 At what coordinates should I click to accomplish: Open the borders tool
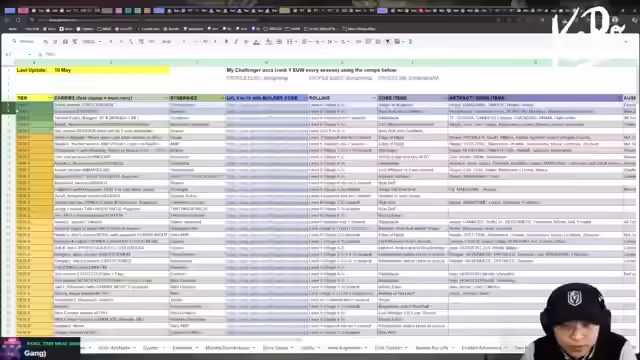tap(280, 42)
